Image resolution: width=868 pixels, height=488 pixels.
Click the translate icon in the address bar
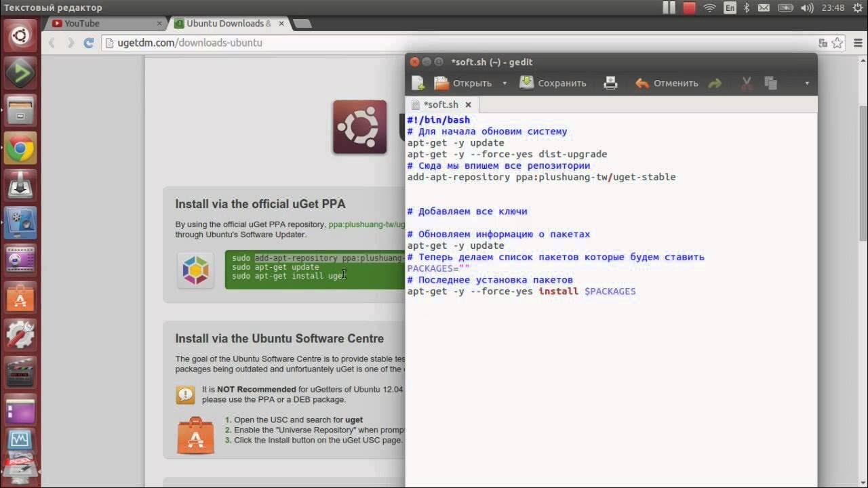tap(823, 43)
